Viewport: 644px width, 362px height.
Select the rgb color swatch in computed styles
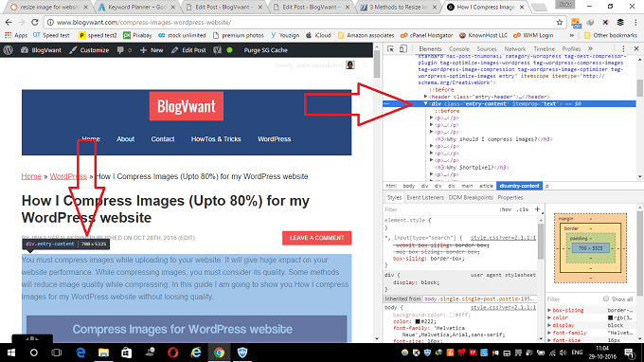tap(610, 317)
